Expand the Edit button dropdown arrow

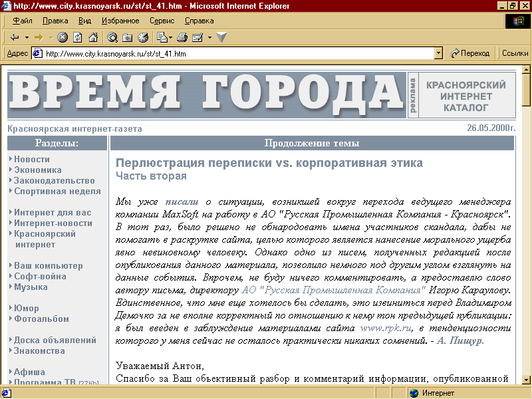(x=209, y=37)
